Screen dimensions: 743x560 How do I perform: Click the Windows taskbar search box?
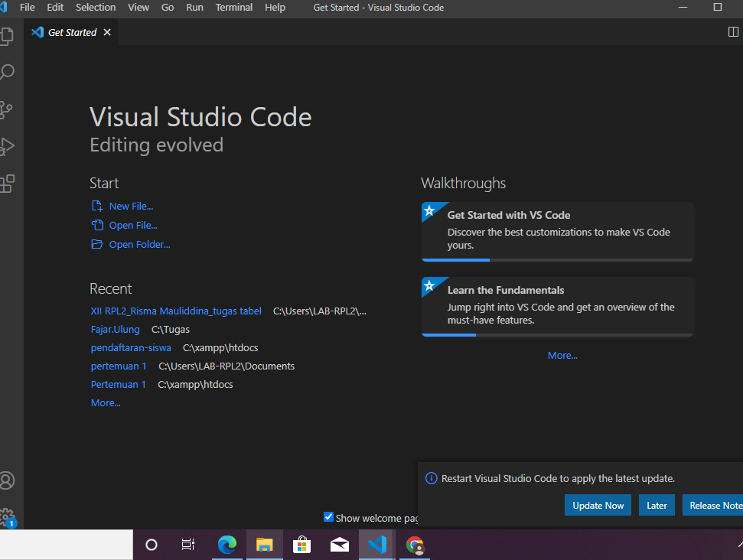(67, 545)
